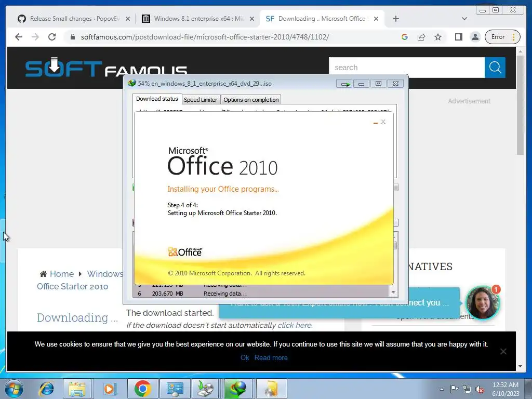This screenshot has height=399, width=532.
Task: Toggle Chrome side panel icon
Action: [459, 37]
